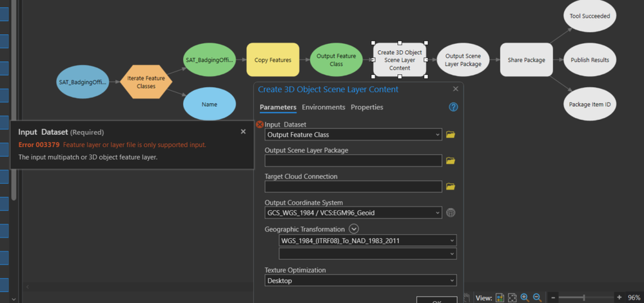This screenshot has height=303, width=644.
Task: Click the zoom slider minus button
Action: tap(553, 298)
